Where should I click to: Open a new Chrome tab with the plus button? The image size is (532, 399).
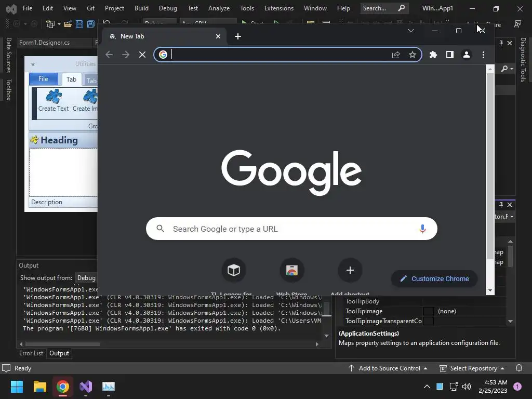[x=238, y=36]
